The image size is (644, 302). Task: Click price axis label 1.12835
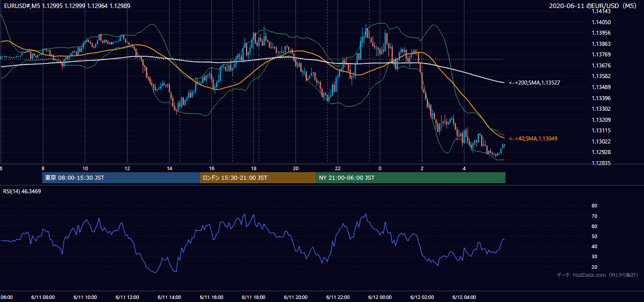click(x=601, y=163)
